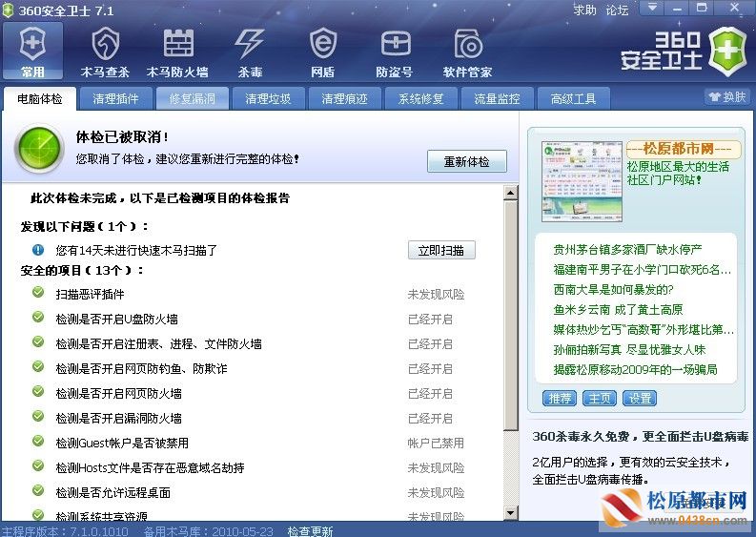Click the 360安全卫士 green shield logo

coord(728,52)
